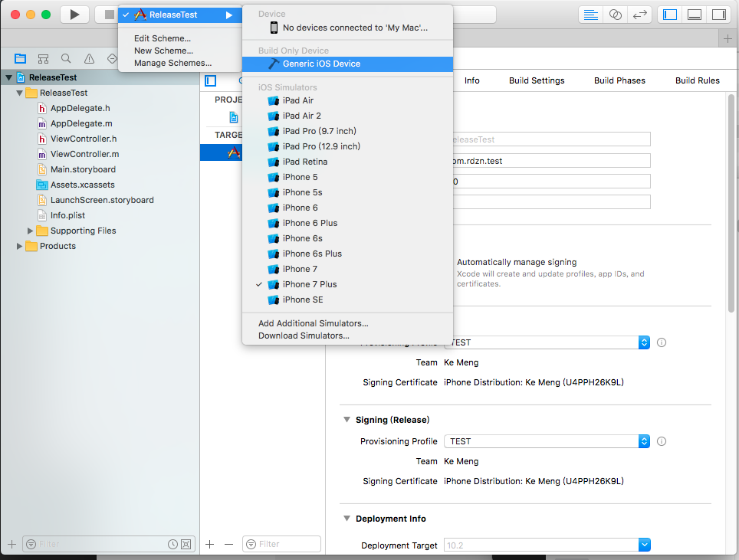Screen dimensions: 739x560
Task: Select the iPad Air simulator
Action: [x=347, y=100]
